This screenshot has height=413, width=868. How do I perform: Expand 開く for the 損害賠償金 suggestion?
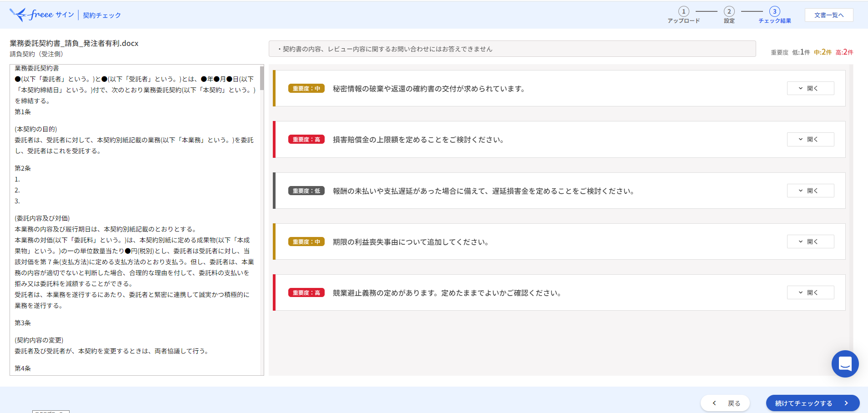[810, 139]
